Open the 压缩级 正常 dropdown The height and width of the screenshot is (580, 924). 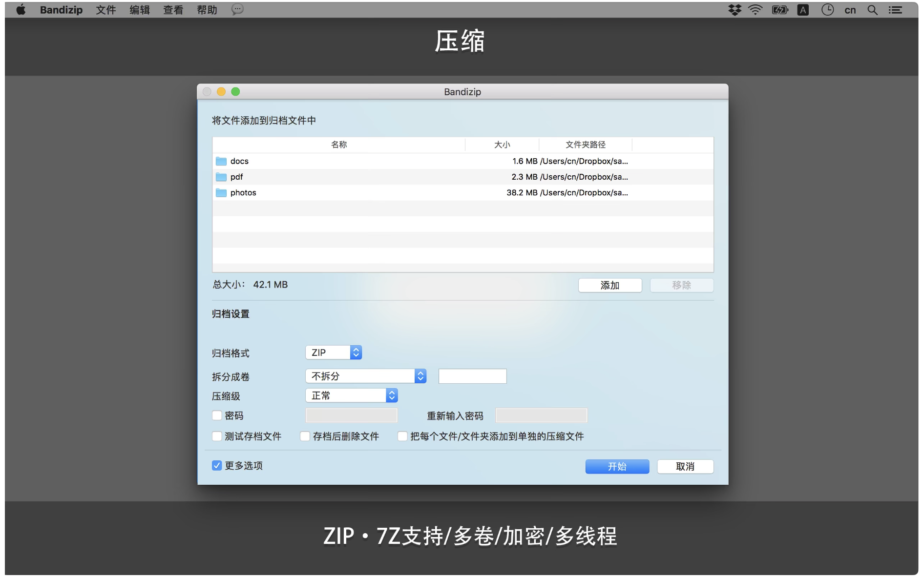(x=352, y=395)
